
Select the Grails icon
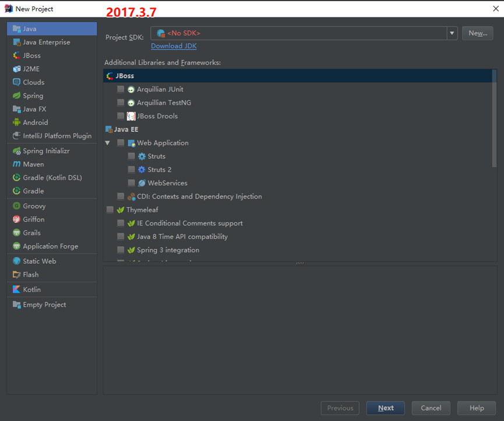click(17, 233)
